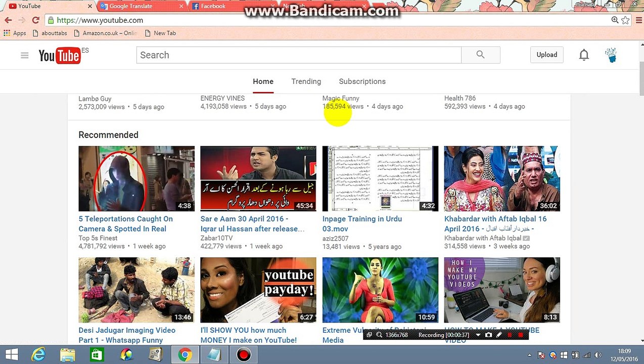Show hidden system tray icons
Image resolution: width=644 pixels, height=364 pixels.
[x=531, y=355]
